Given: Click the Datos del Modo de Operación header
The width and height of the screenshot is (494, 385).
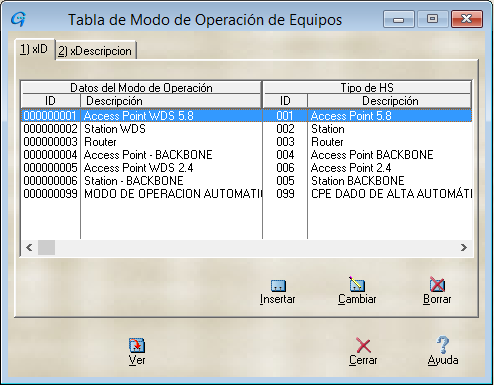Looking at the screenshot, I should (x=141, y=88).
